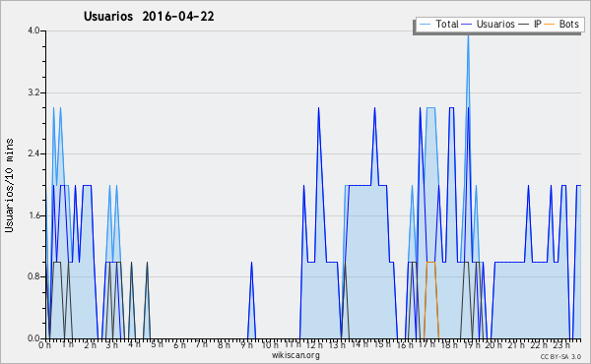Click the 3.2 y-axis value
The image size is (591, 364).
point(33,92)
